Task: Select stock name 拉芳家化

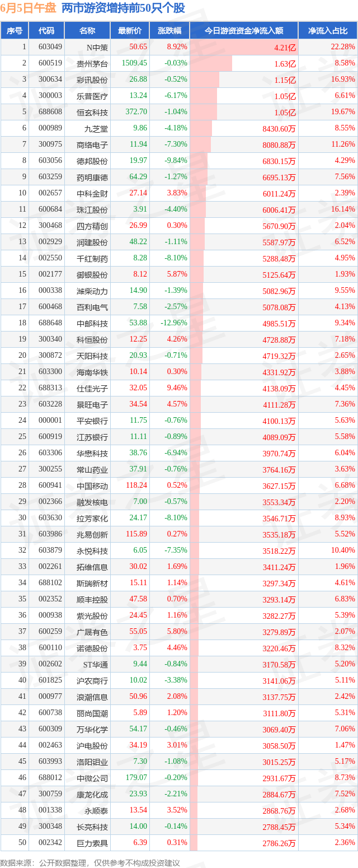Action: click(x=92, y=518)
